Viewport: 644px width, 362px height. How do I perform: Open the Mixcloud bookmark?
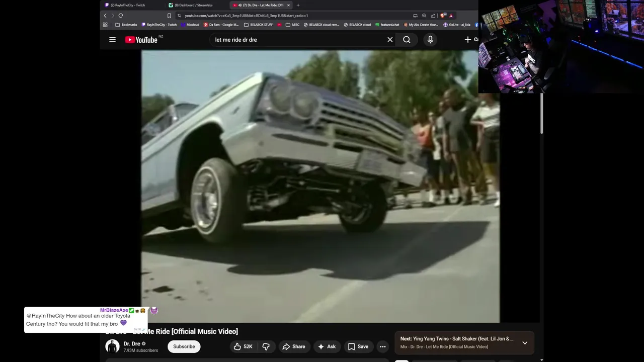pyautogui.click(x=190, y=25)
